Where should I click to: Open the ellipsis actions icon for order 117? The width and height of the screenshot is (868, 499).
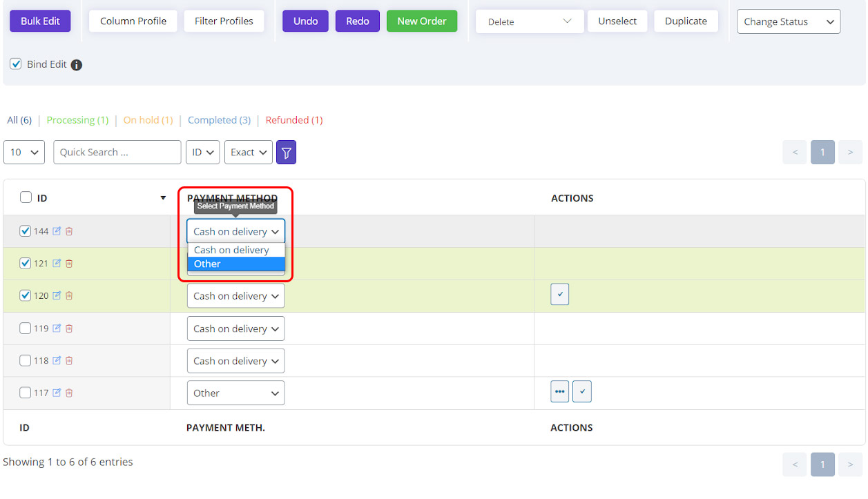[559, 391]
